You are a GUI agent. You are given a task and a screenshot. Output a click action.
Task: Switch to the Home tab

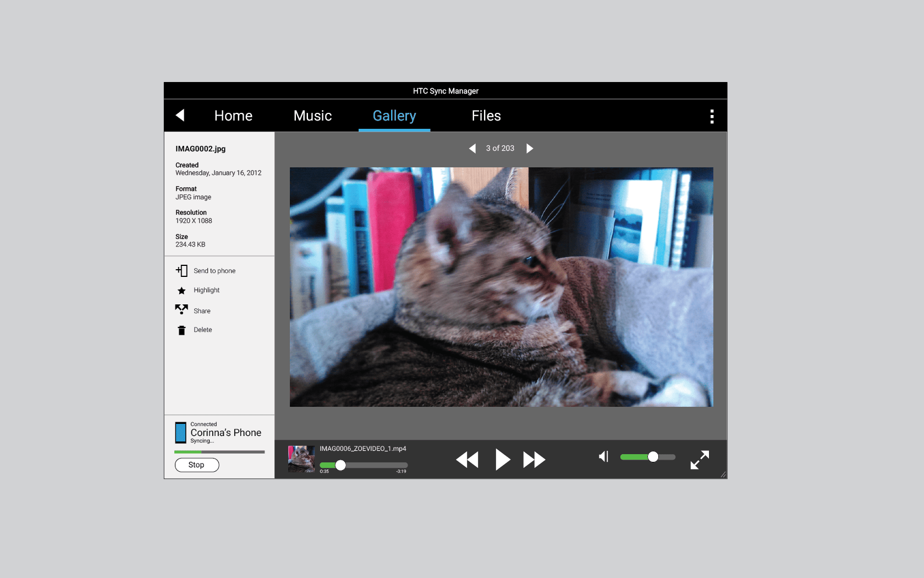click(233, 116)
